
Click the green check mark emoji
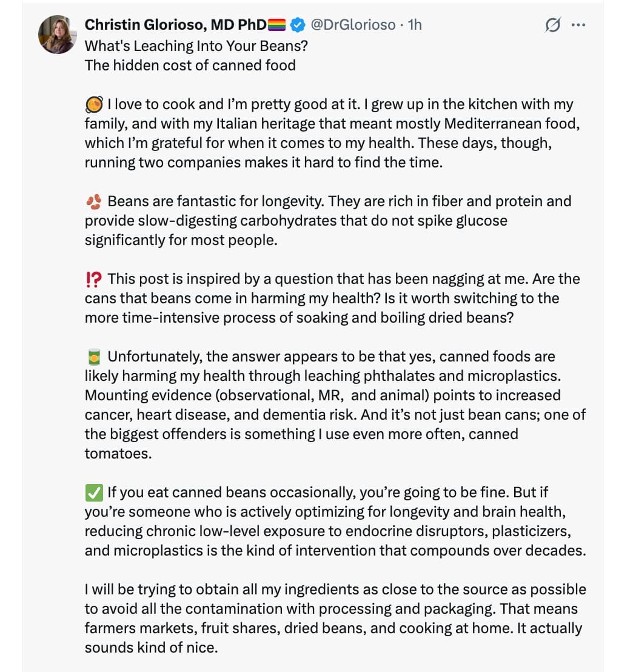93,492
